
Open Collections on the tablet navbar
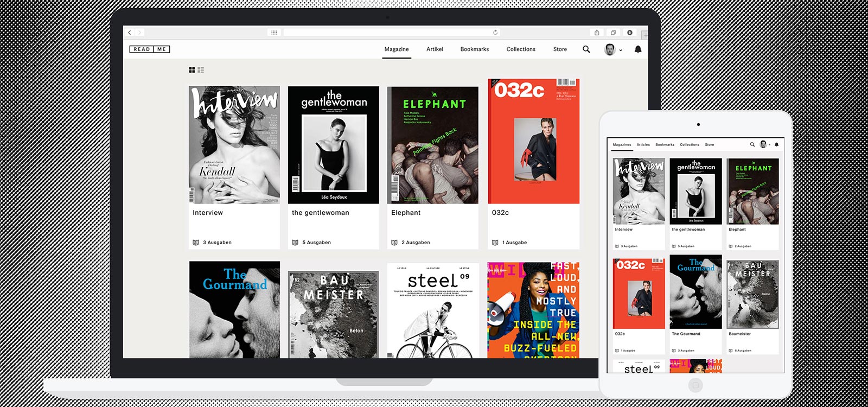[690, 145]
